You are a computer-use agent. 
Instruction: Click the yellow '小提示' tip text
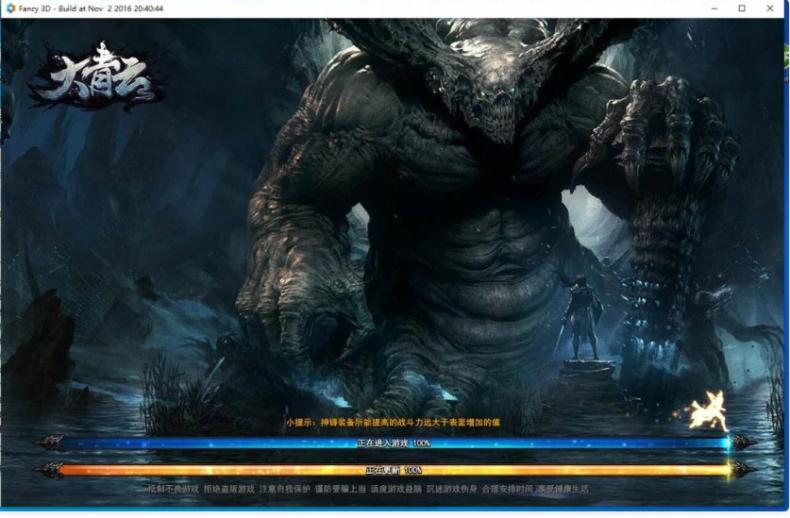(393, 422)
